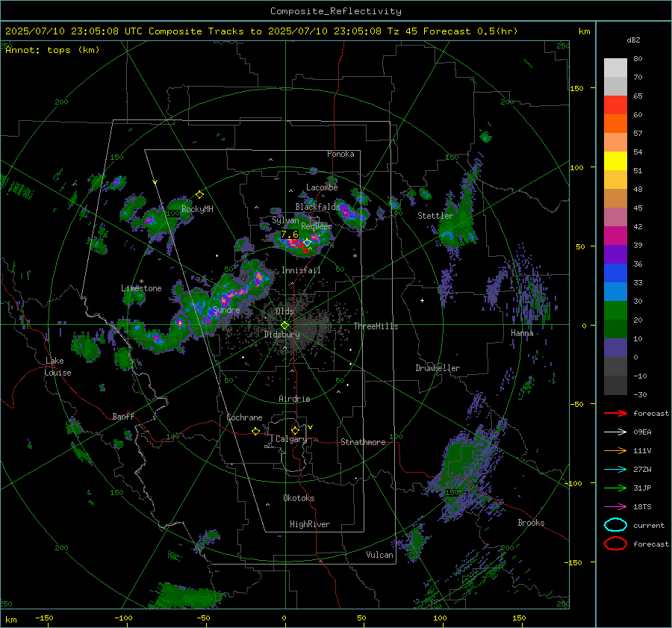Click the Lacombe city label
Viewport: 672px width, 628px height.
tap(322, 187)
